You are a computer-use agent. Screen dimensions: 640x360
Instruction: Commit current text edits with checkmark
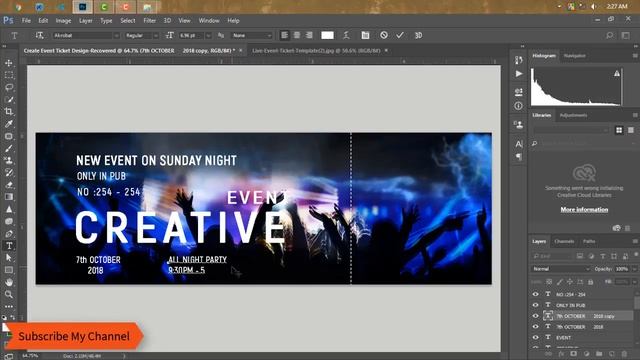pos(400,36)
